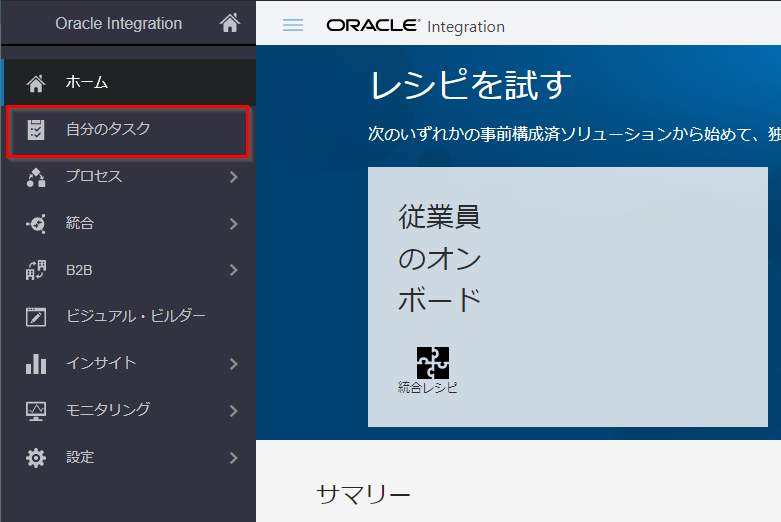781x522 pixels.
Task: Click the 設定 gear icon
Action: coord(36,457)
